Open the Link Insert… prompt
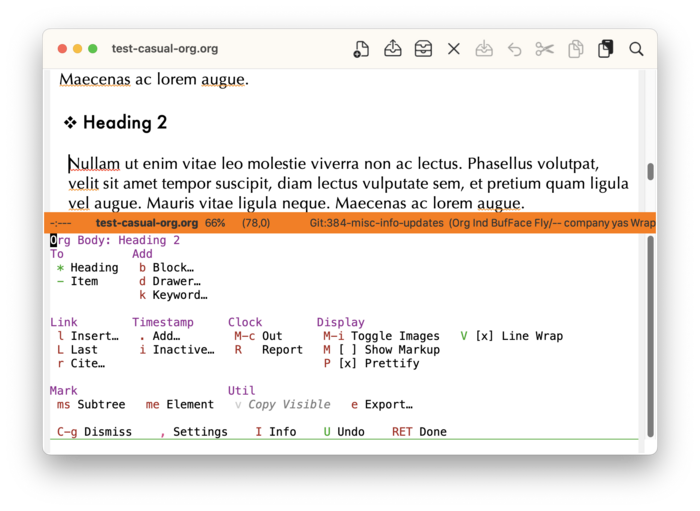700x511 pixels. [x=88, y=336]
